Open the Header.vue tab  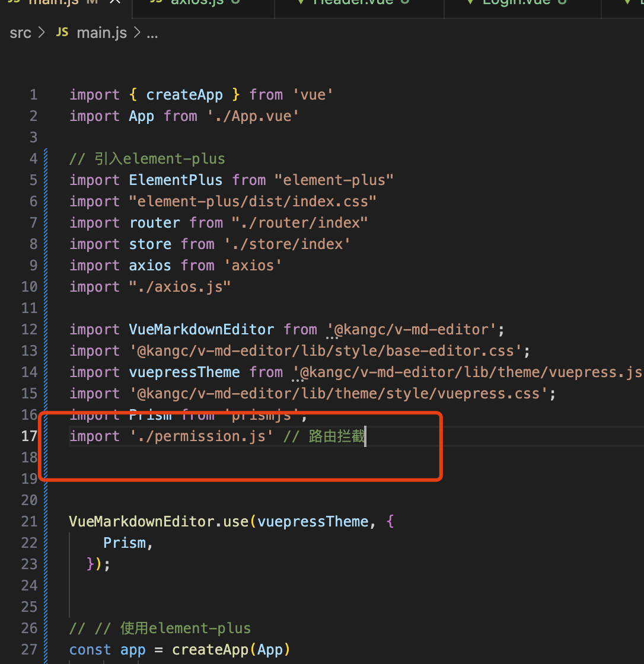(353, 2)
